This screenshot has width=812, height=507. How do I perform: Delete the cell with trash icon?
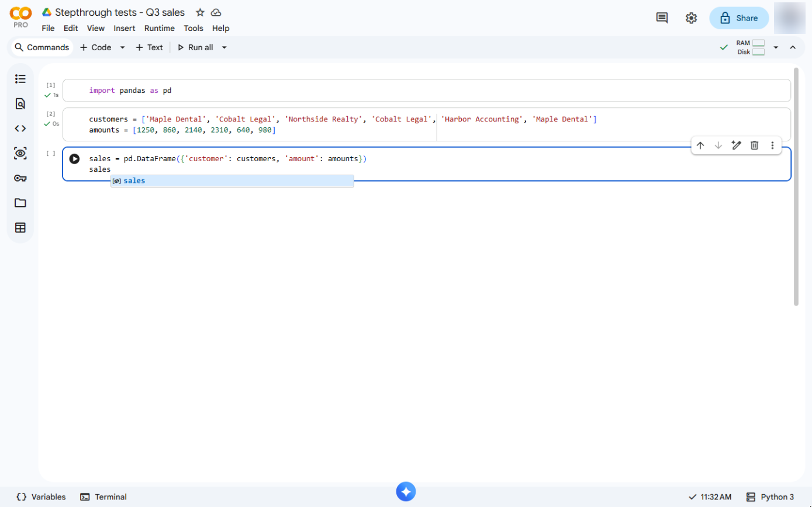tap(755, 145)
